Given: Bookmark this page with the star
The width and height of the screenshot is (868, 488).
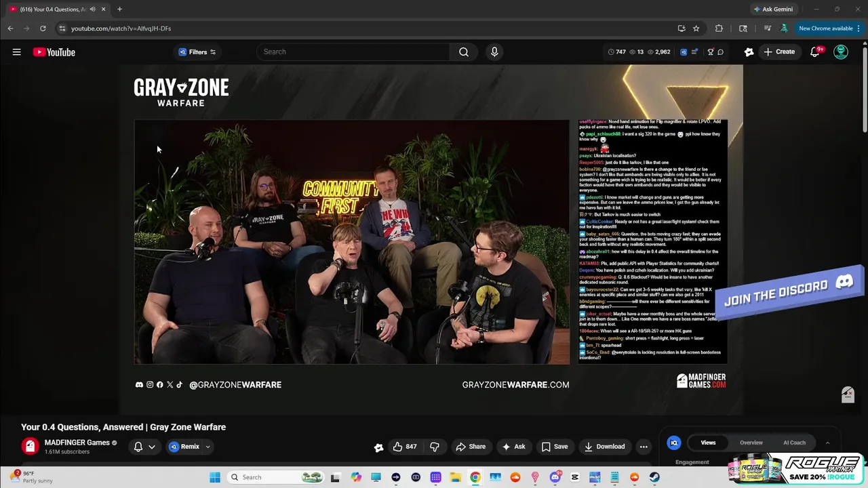Looking at the screenshot, I should (x=696, y=28).
